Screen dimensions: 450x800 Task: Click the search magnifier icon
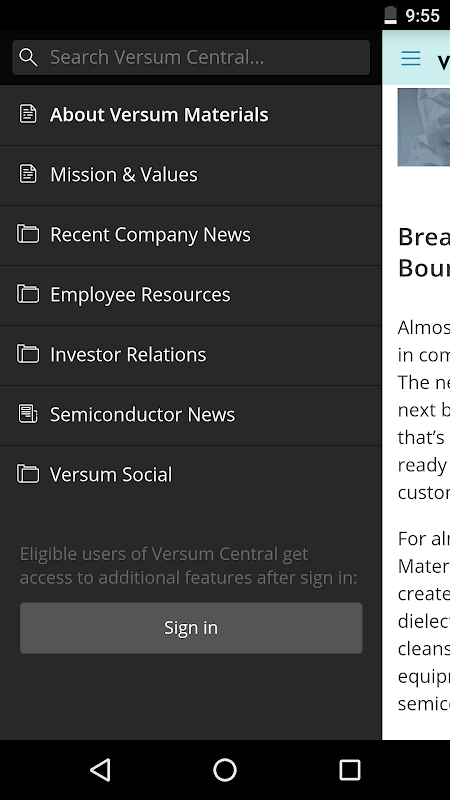pos(28,58)
